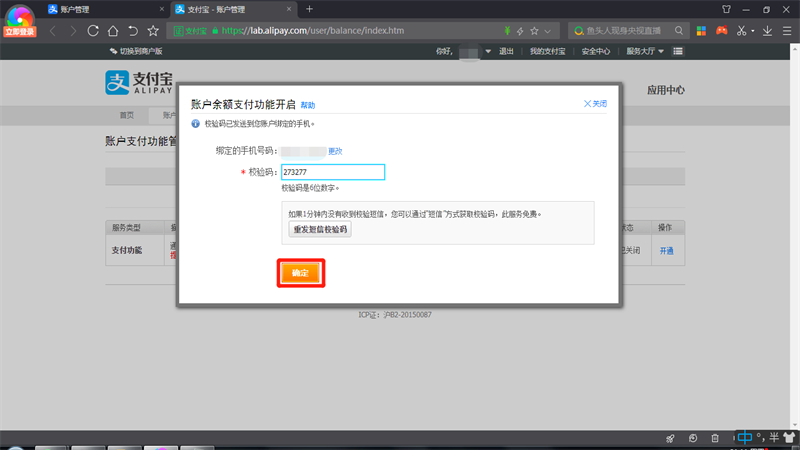Expand 服务大厅 dropdown

point(645,51)
